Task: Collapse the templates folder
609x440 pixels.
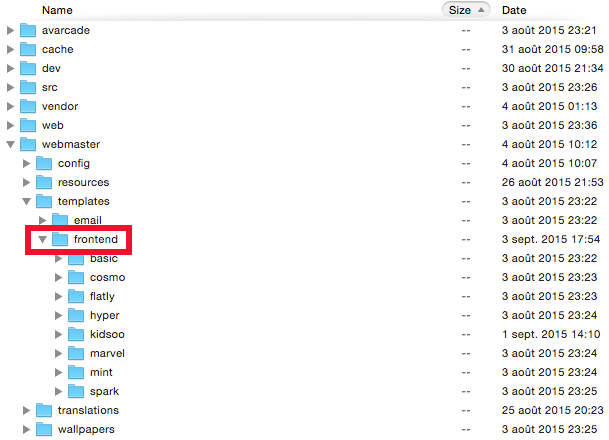Action: [x=27, y=202]
